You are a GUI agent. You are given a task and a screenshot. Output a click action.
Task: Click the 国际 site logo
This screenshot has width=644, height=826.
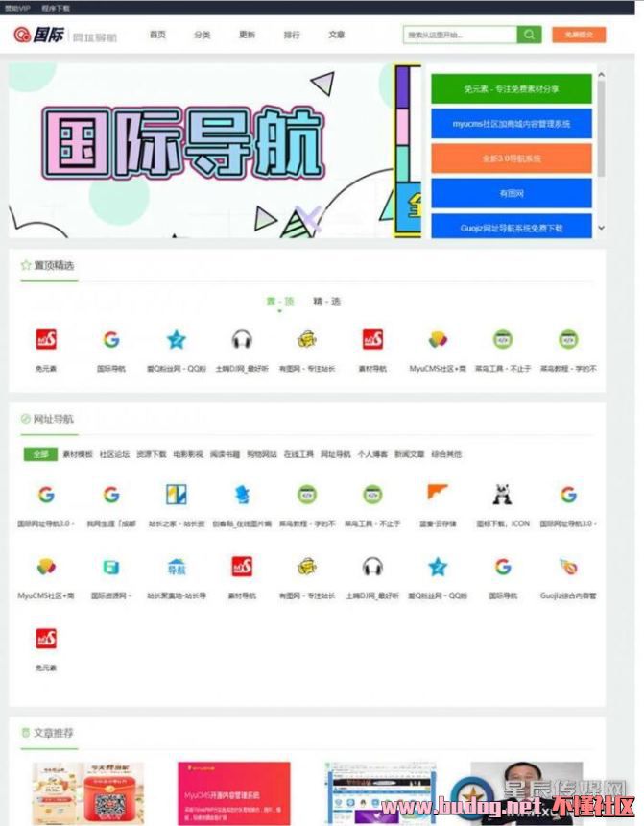pyautogui.click(x=39, y=35)
